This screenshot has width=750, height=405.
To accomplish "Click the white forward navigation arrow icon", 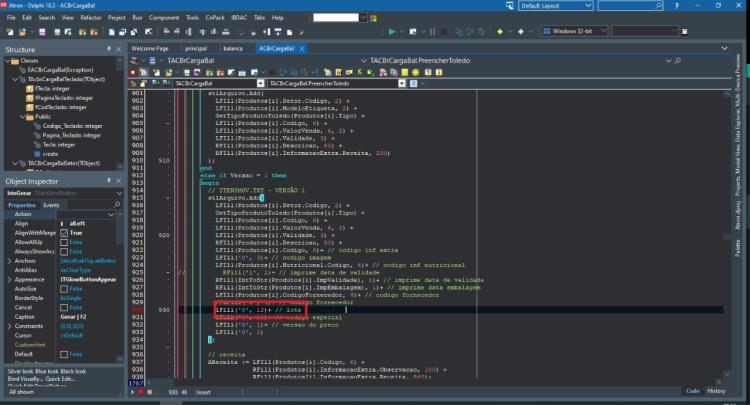I will pos(521,32).
